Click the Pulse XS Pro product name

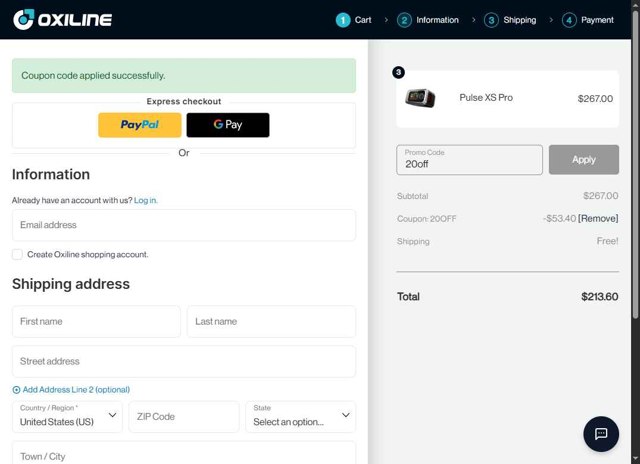pyautogui.click(x=486, y=98)
